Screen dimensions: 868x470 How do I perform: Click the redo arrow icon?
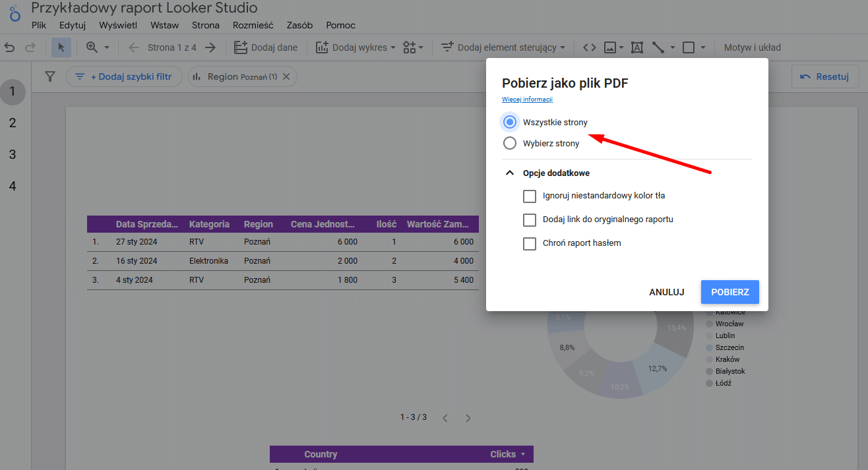click(x=30, y=47)
